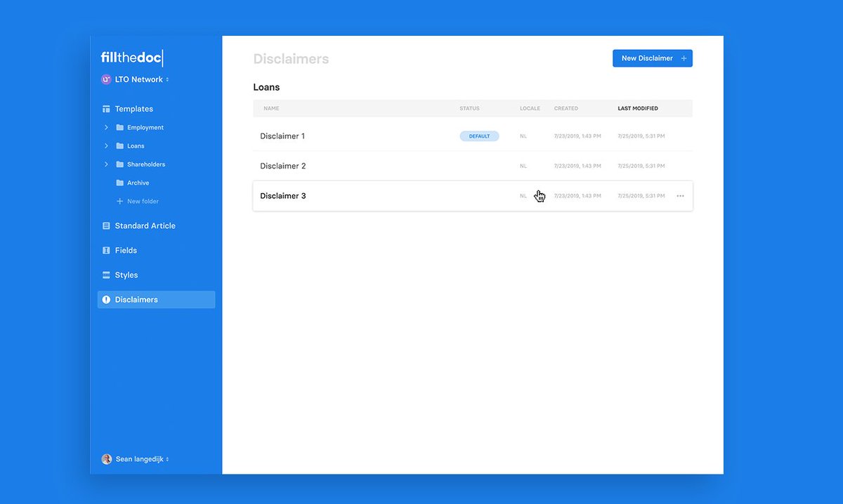Click the New Disclaimer button
Image resolution: width=843 pixels, height=504 pixels.
[652, 58]
